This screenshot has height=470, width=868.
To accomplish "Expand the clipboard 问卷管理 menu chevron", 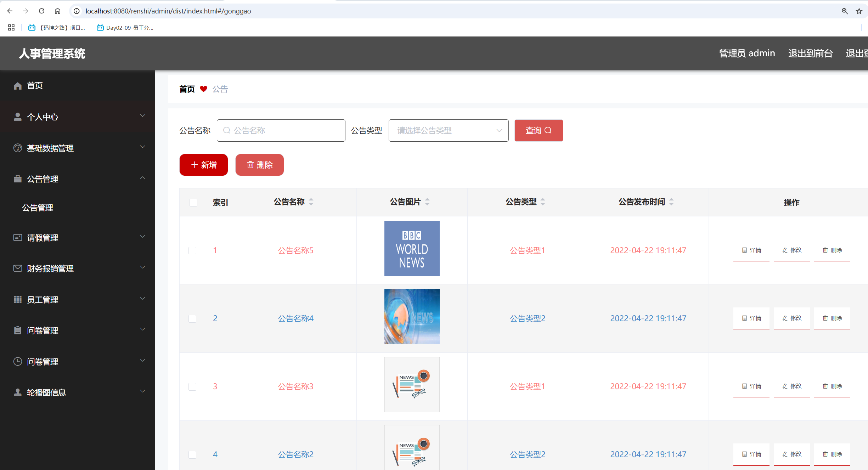I will [142, 329].
